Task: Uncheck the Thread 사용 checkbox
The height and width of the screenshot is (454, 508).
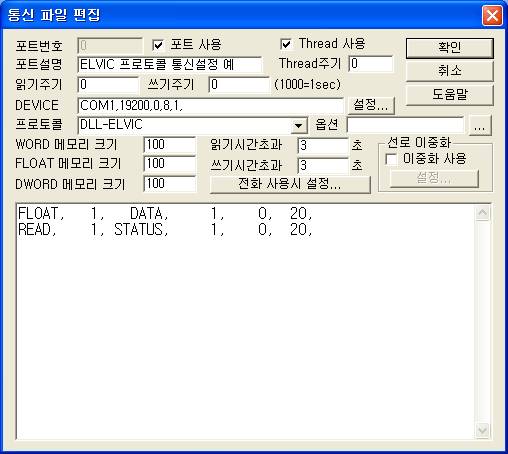Action: [286, 44]
